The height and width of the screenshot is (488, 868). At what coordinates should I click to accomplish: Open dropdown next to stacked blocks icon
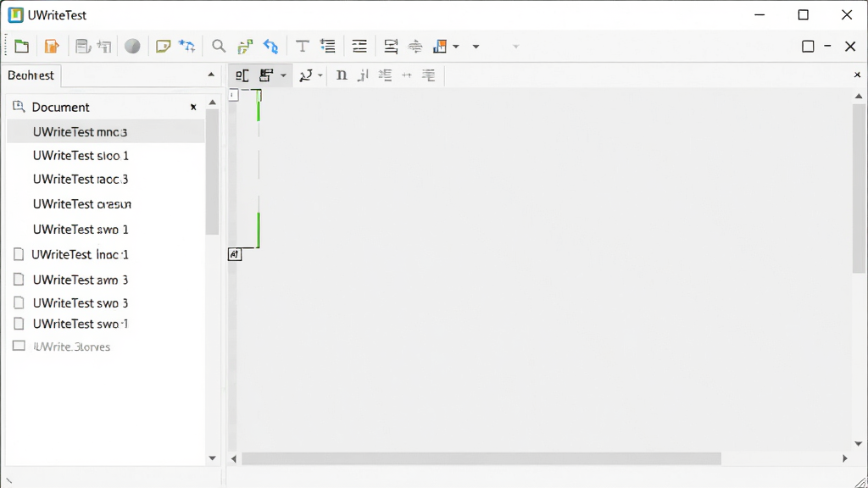[283, 75]
